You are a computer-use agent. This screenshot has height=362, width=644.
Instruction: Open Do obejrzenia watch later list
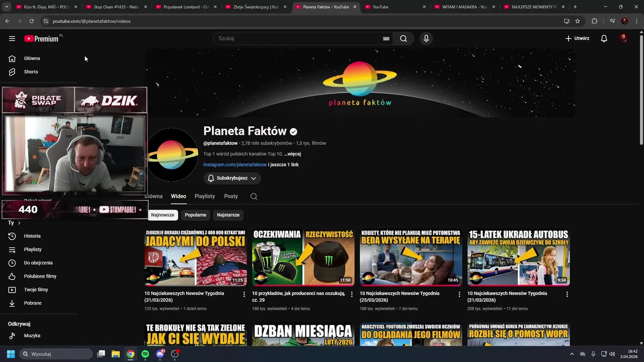39,263
